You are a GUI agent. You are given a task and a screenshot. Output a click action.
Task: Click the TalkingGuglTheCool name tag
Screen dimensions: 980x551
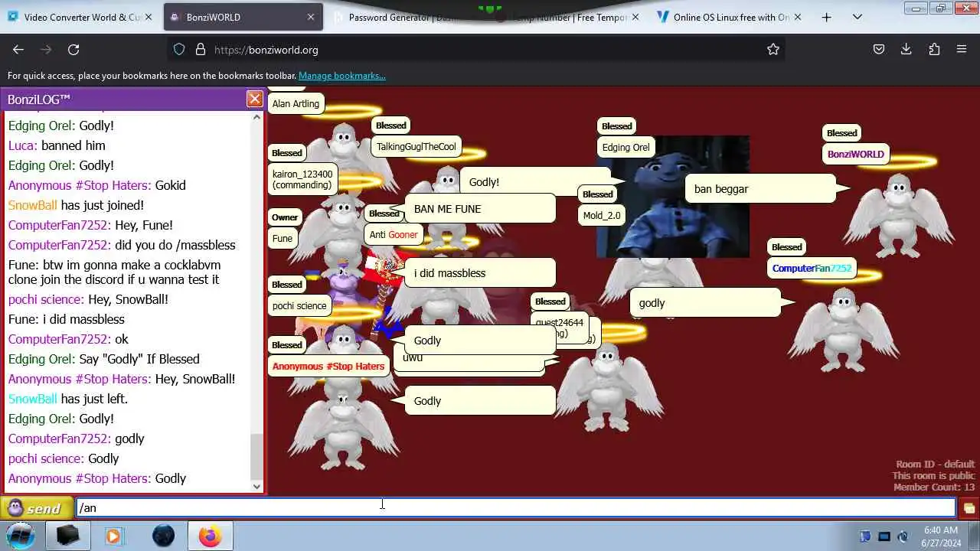click(x=416, y=146)
